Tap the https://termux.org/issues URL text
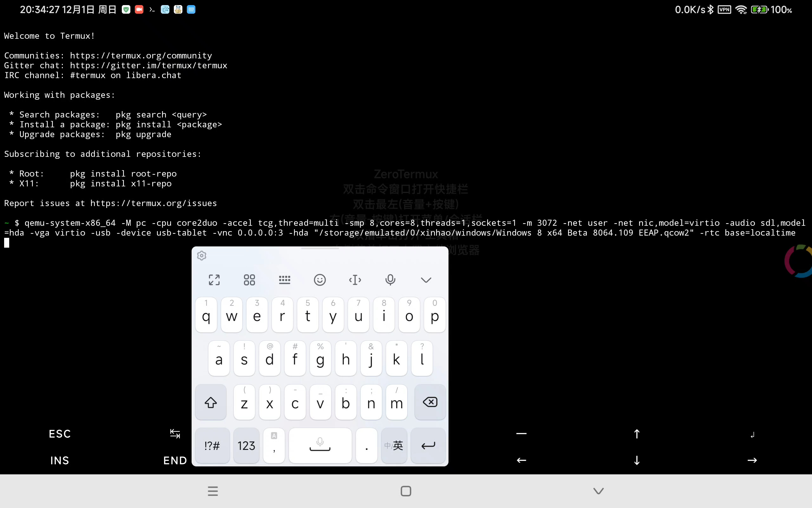This screenshot has height=508, width=812. pos(154,203)
